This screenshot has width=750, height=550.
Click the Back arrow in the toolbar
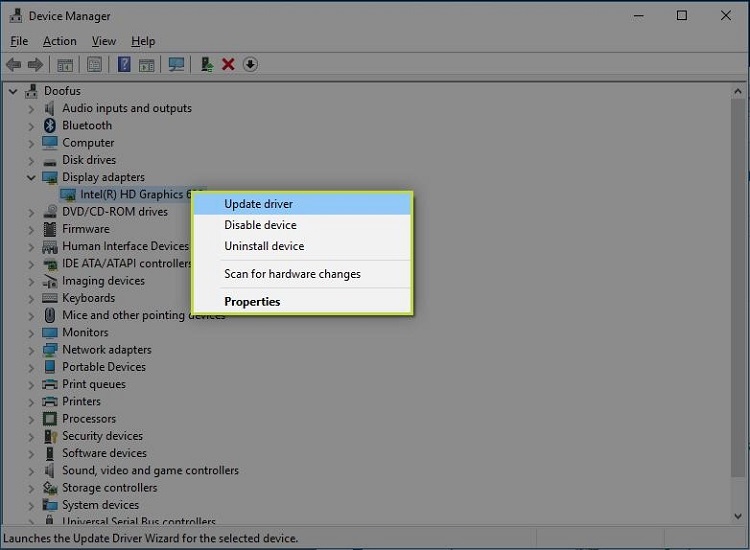(x=14, y=64)
